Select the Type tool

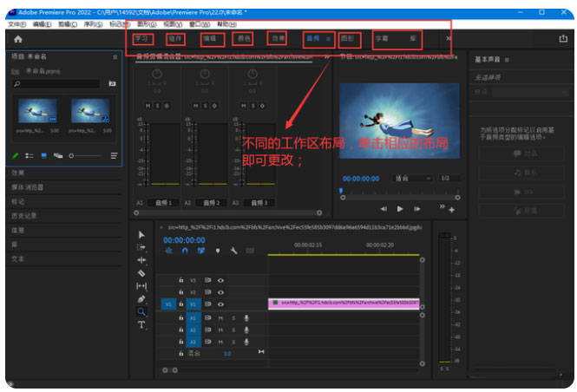(141, 324)
